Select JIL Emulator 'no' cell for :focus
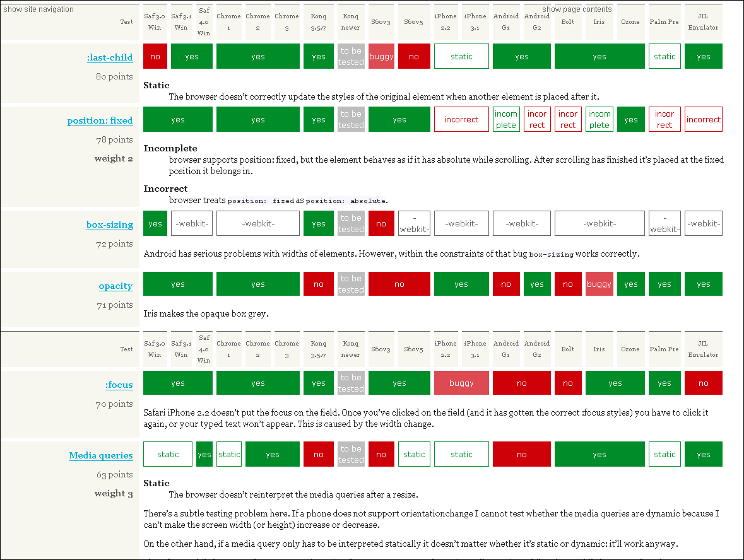The width and height of the screenshot is (744, 560). click(703, 383)
